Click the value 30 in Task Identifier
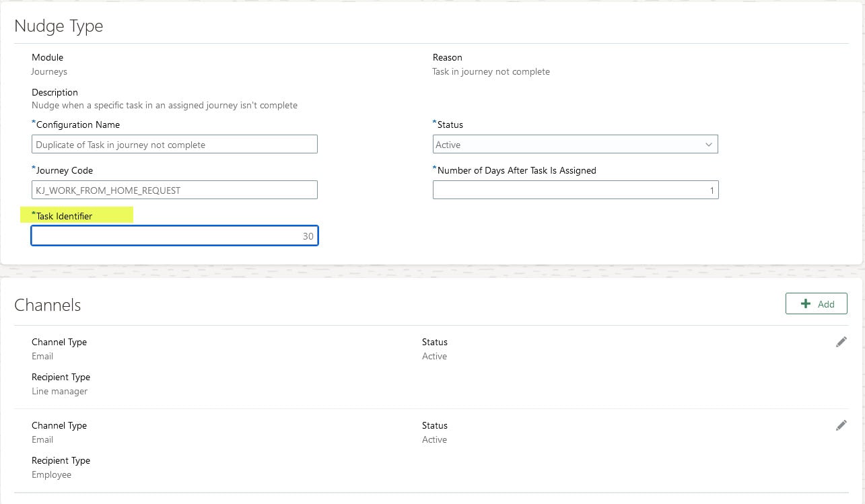 pos(308,236)
